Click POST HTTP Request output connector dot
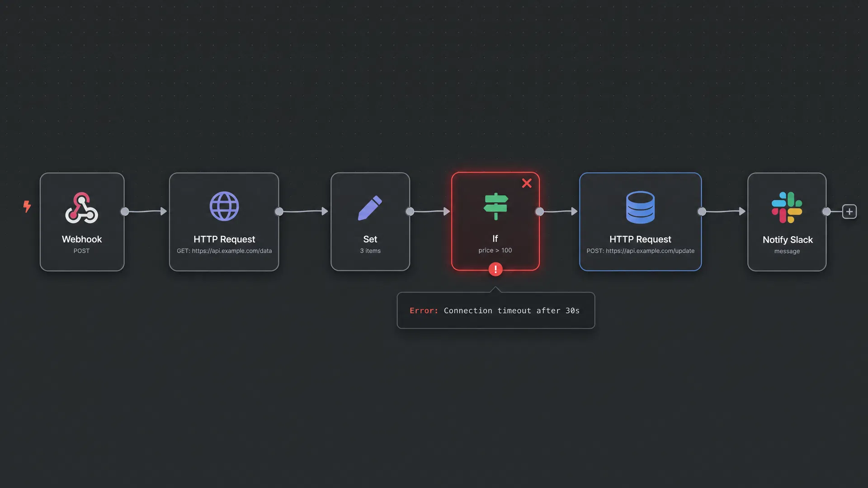Image resolution: width=868 pixels, height=488 pixels. (702, 211)
